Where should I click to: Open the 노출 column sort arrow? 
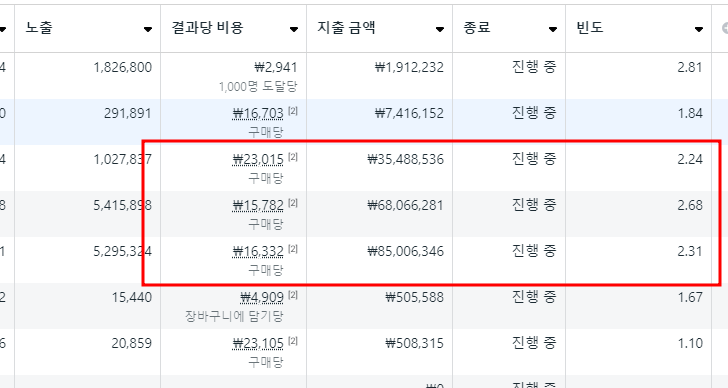[x=148, y=29]
